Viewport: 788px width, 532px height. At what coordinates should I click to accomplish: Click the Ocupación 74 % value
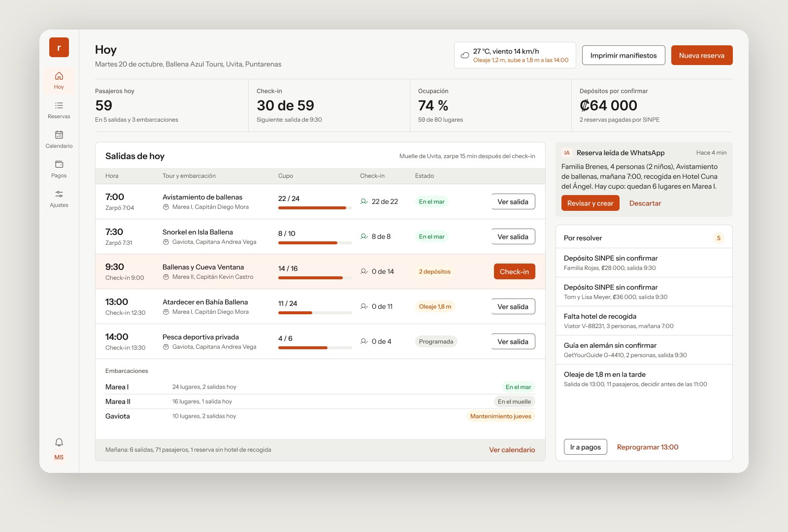click(x=433, y=105)
